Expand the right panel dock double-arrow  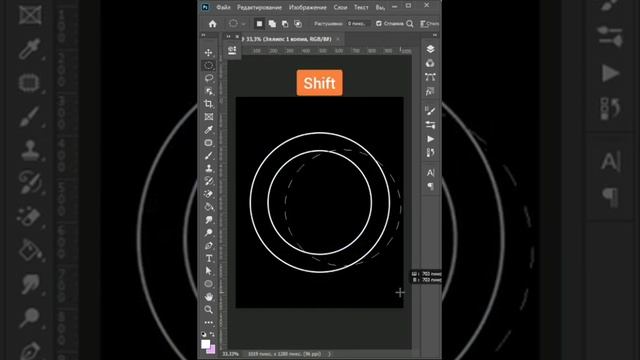tap(435, 36)
